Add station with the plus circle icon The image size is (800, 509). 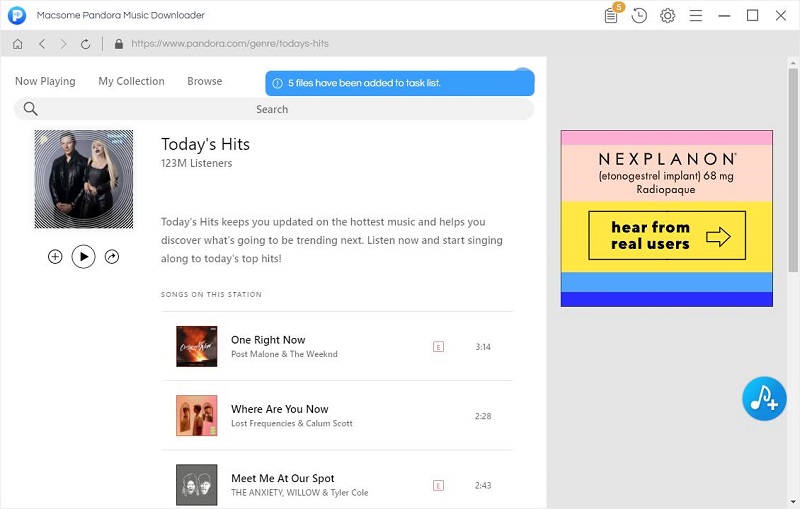click(55, 257)
